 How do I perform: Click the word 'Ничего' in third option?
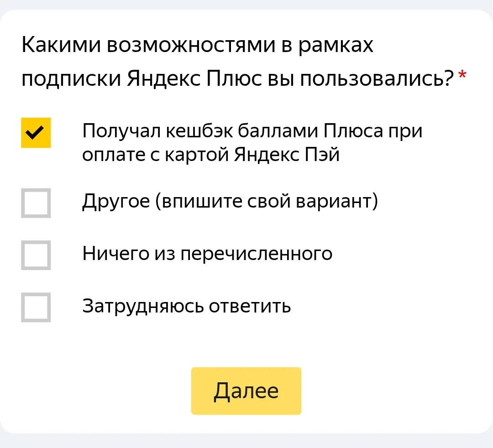click(115, 253)
